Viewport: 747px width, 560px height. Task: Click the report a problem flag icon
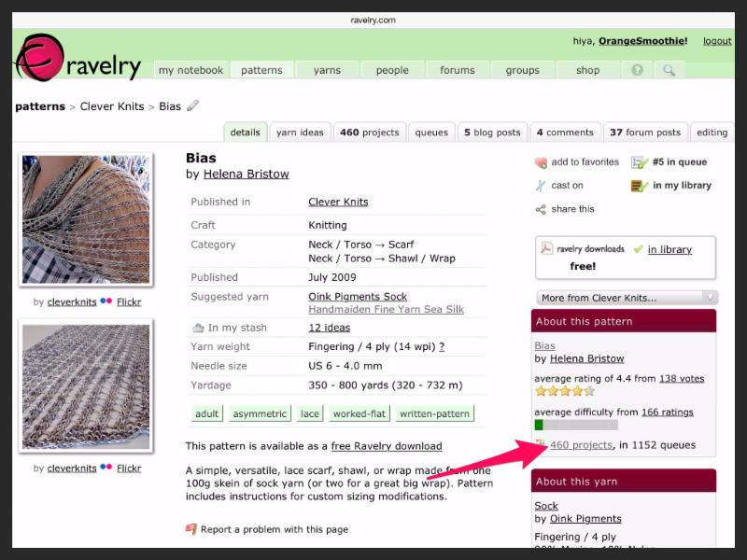click(x=191, y=529)
